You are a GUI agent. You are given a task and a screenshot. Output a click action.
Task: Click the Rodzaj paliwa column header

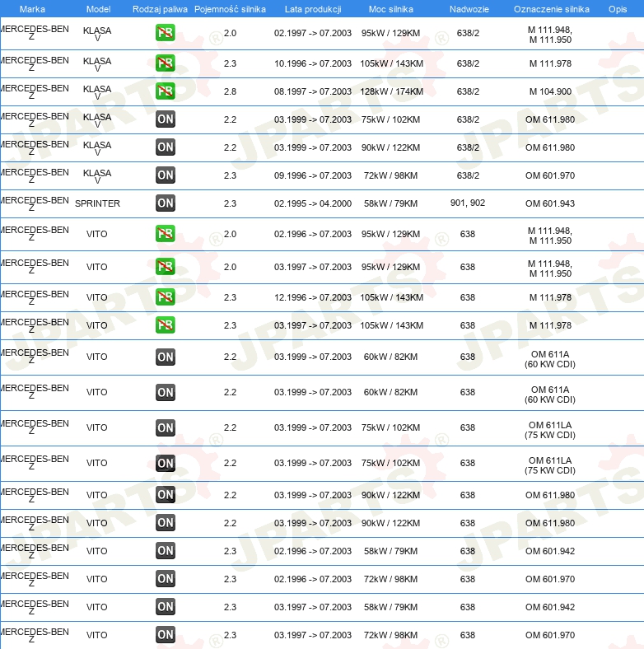160,9
